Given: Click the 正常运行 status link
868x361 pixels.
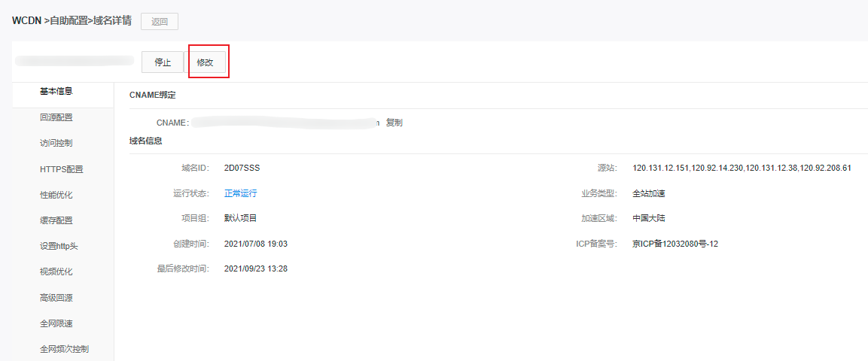Looking at the screenshot, I should (x=241, y=193).
